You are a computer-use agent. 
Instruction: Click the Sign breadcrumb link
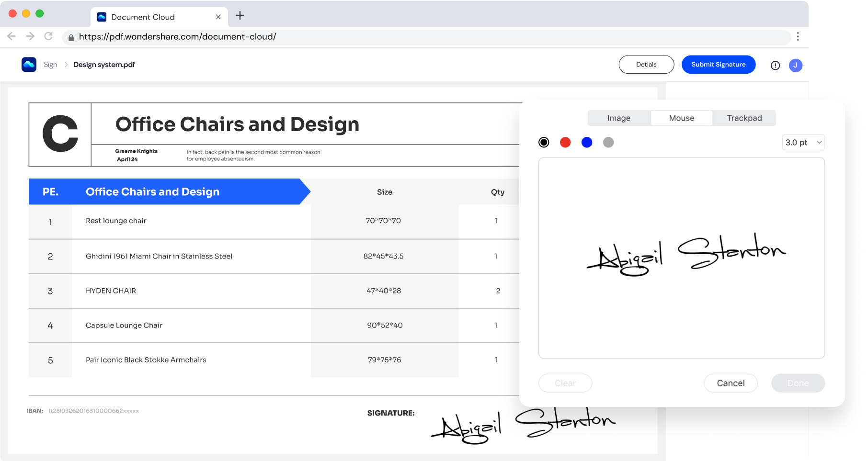click(50, 65)
